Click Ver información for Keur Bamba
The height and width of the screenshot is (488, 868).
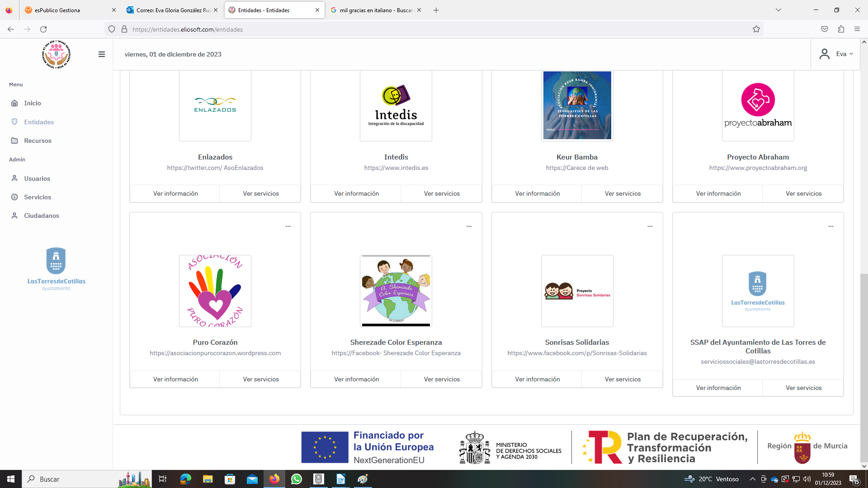click(x=537, y=193)
